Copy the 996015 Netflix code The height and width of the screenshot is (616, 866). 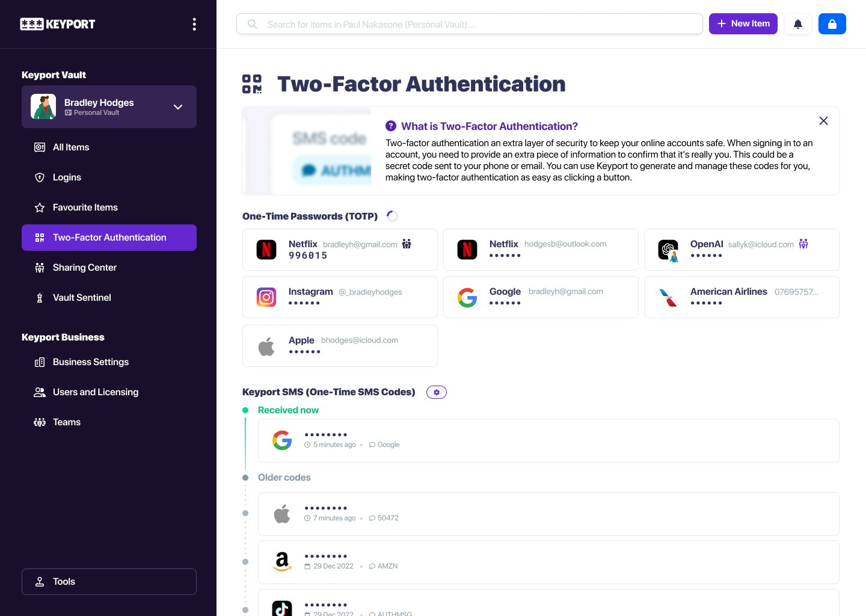click(308, 256)
